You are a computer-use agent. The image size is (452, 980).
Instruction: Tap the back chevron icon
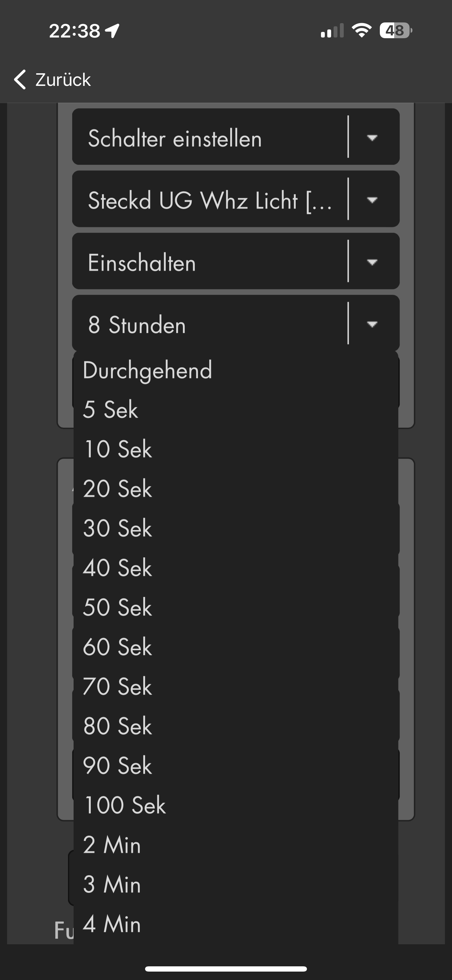click(20, 80)
